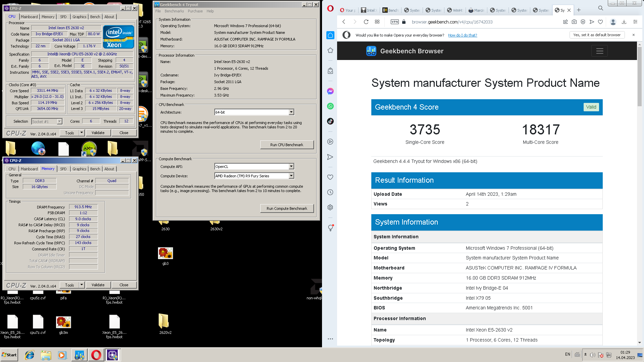The height and width of the screenshot is (362, 644).
Task: Toggle the VPN badge in address bar
Action: (x=395, y=22)
